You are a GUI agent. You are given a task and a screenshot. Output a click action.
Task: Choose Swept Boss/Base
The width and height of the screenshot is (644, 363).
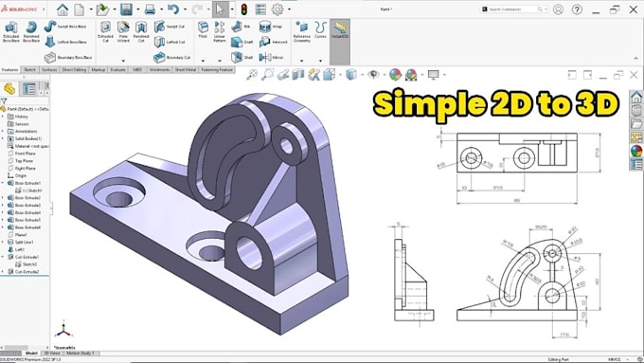point(65,27)
